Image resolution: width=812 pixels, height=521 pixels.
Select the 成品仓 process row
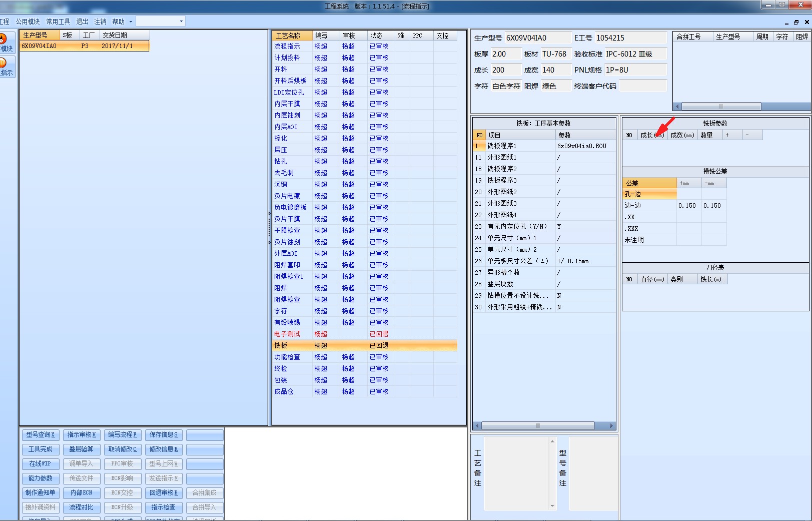tap(364, 391)
